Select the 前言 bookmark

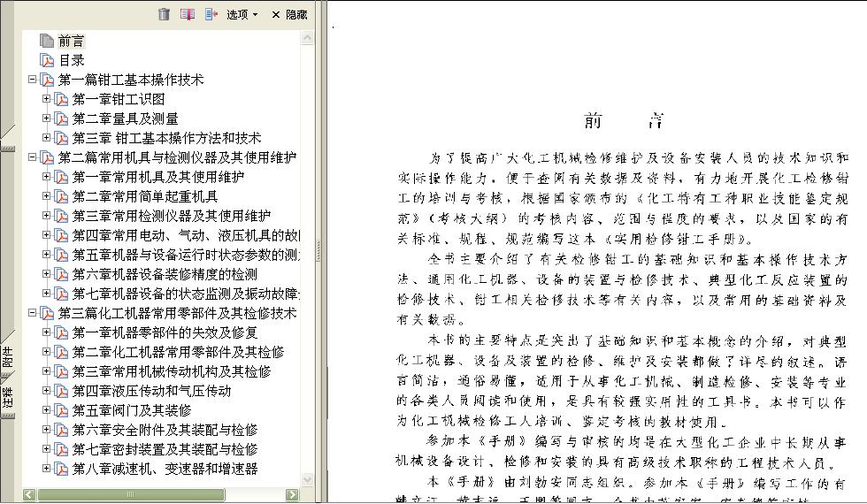72,41
